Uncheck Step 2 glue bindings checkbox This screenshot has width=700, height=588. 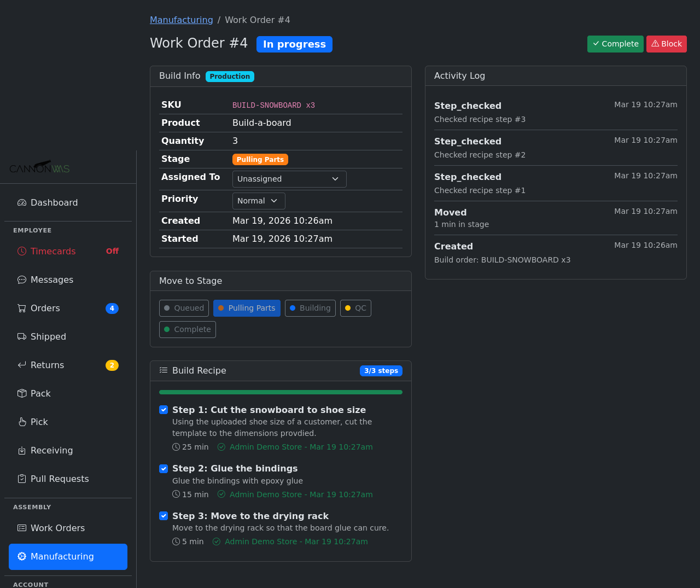click(164, 468)
